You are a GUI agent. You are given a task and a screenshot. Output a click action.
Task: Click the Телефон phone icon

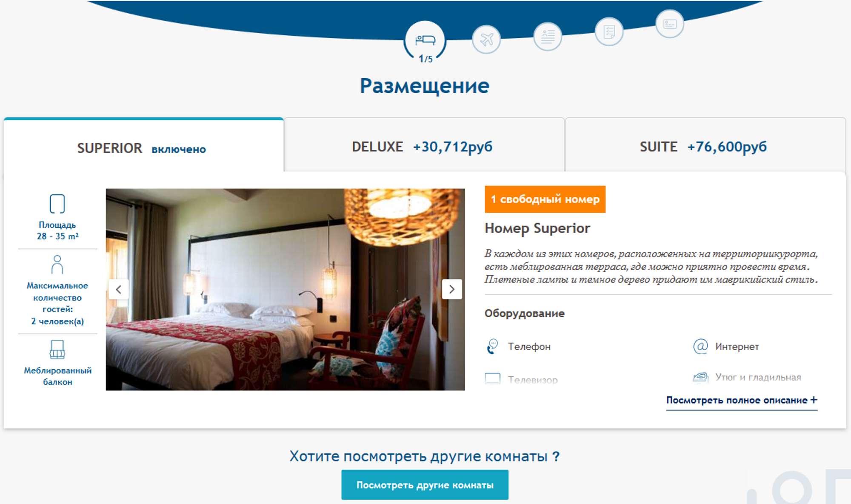[493, 347]
